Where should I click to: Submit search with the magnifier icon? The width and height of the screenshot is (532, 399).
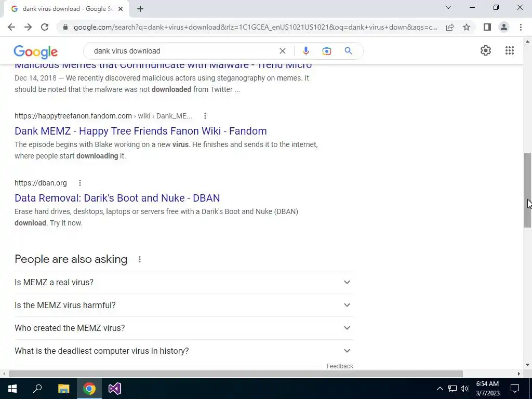pyautogui.click(x=348, y=51)
